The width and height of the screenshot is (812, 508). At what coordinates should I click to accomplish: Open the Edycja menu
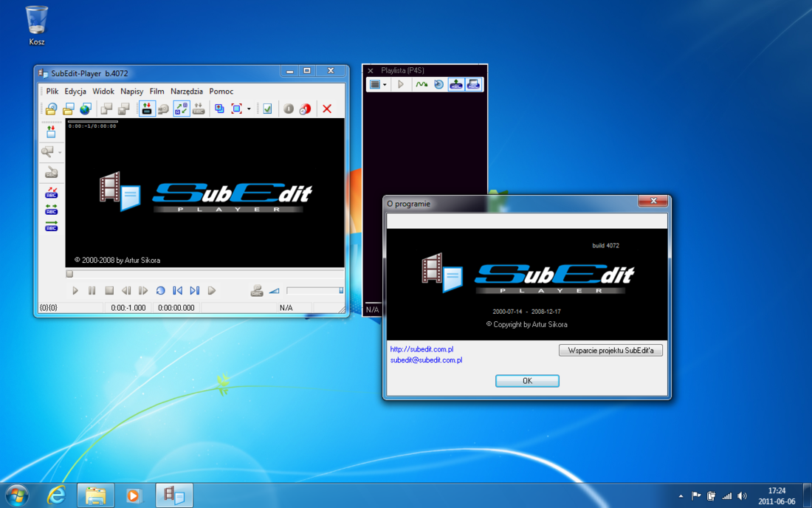[x=75, y=91]
